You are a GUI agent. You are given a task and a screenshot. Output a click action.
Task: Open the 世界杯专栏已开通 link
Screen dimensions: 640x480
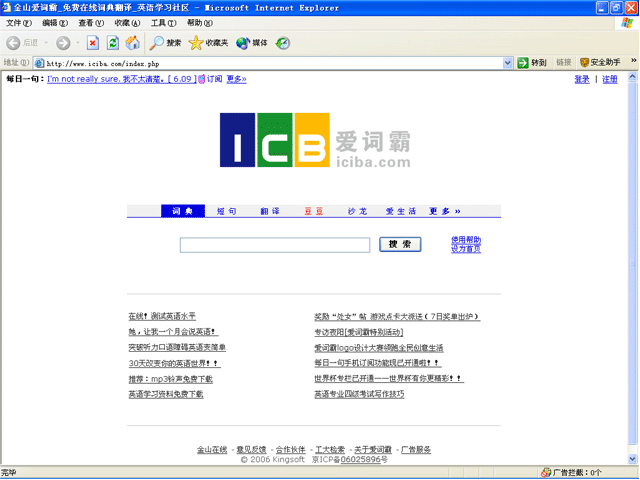tap(389, 379)
